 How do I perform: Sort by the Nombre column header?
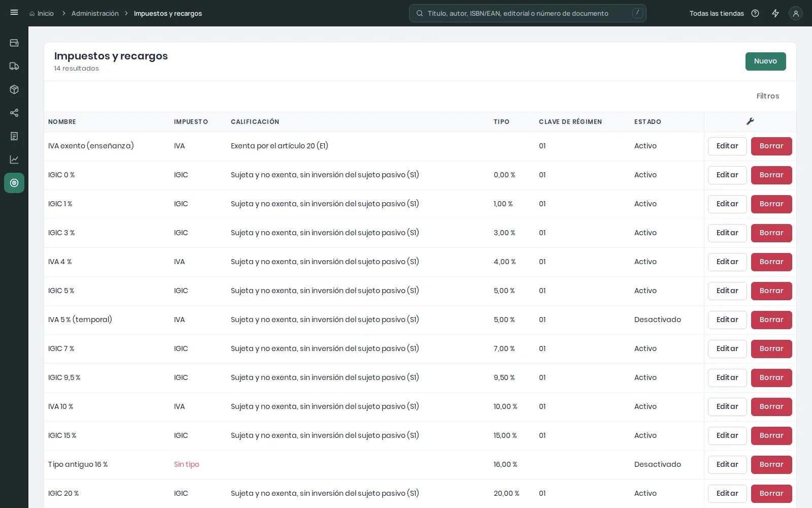tap(62, 122)
